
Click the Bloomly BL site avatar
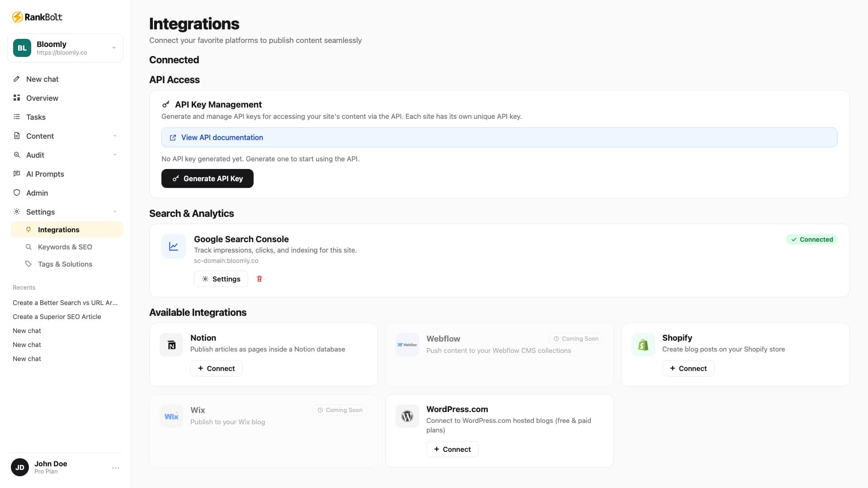pos(22,48)
